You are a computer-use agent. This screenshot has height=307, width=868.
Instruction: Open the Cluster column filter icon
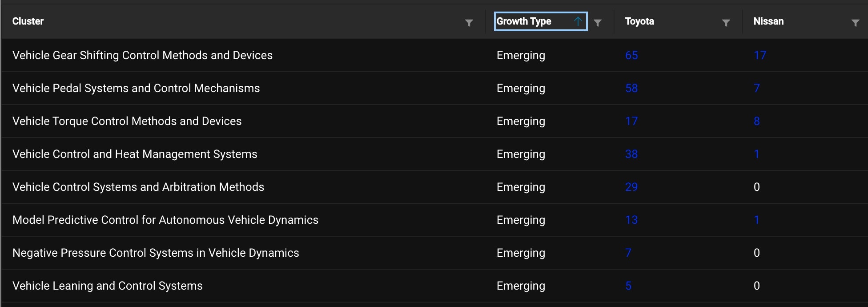469,23
